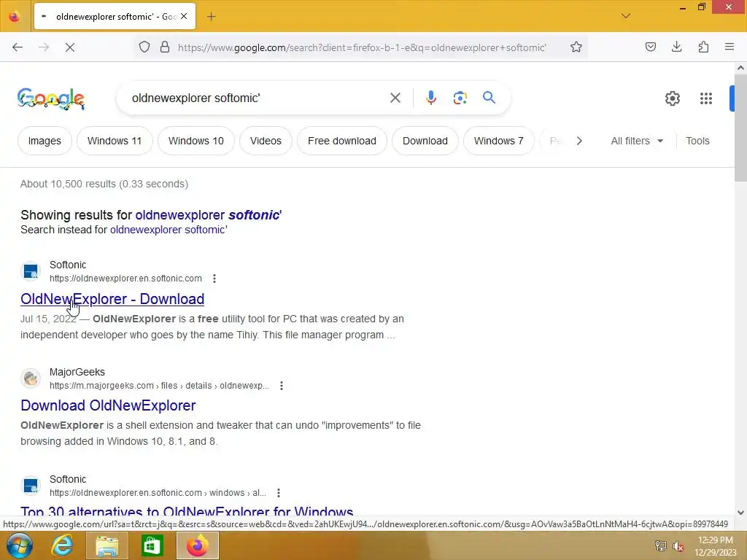Go forward with the forward arrow
Viewport: 747px width, 560px height.
point(44,47)
